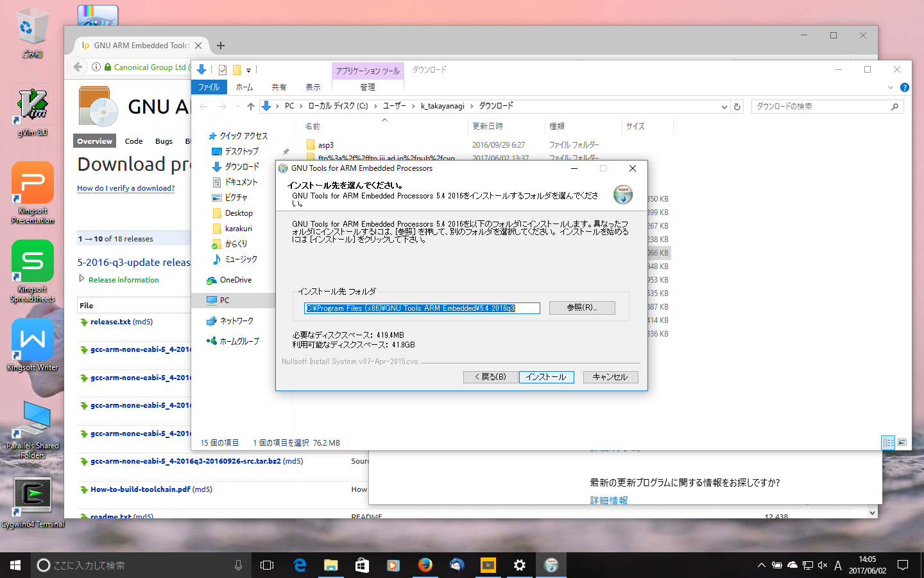
Task: Close the GNU ARM Embedded Toolchain browser tab
Action: click(198, 46)
